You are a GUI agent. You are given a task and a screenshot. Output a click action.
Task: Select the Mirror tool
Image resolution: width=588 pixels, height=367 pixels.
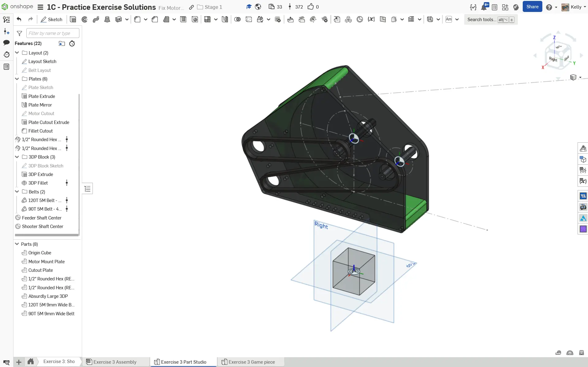[225, 19]
